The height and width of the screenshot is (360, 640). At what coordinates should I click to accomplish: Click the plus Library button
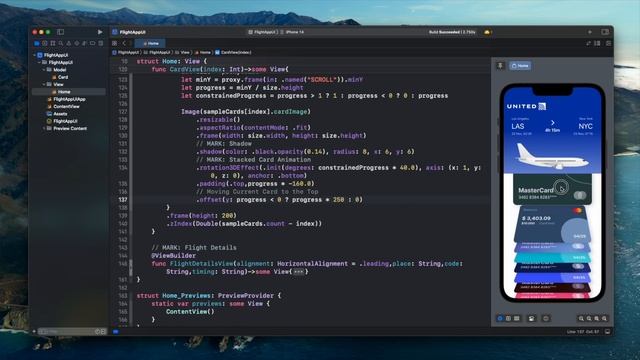click(590, 32)
